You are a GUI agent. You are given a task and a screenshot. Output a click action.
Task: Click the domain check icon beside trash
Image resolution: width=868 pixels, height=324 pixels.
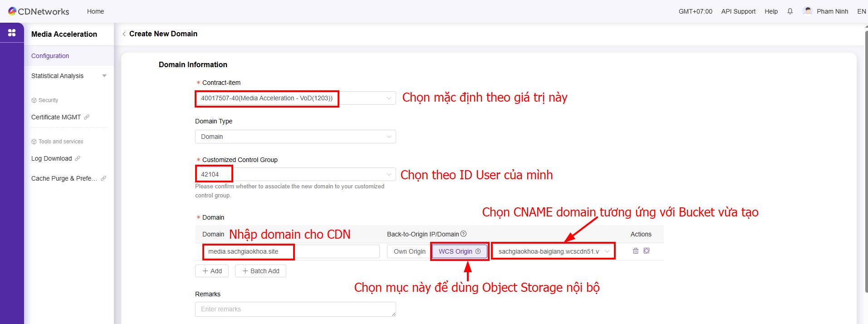(647, 251)
